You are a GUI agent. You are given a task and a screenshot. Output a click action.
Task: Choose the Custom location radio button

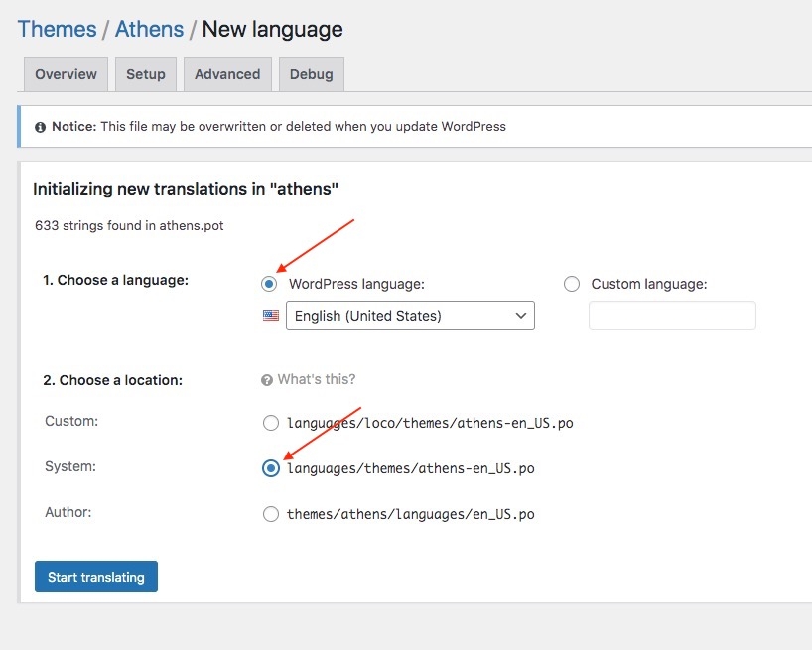[271, 423]
